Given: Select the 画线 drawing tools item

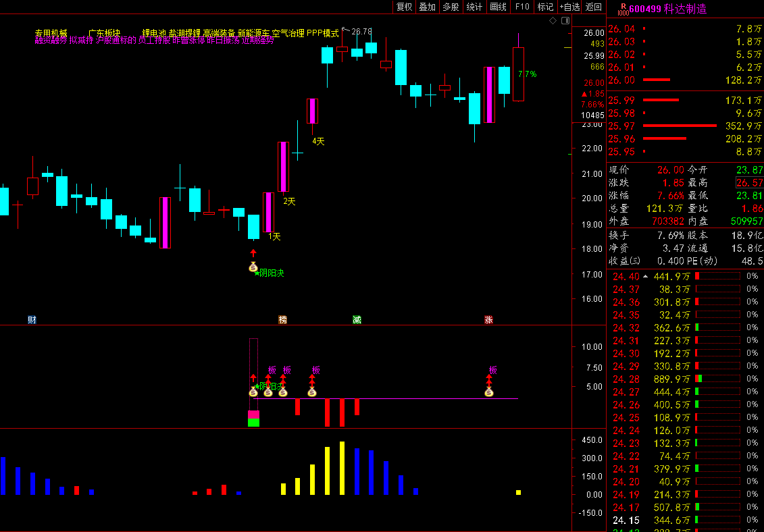Looking at the screenshot, I should [498, 7].
